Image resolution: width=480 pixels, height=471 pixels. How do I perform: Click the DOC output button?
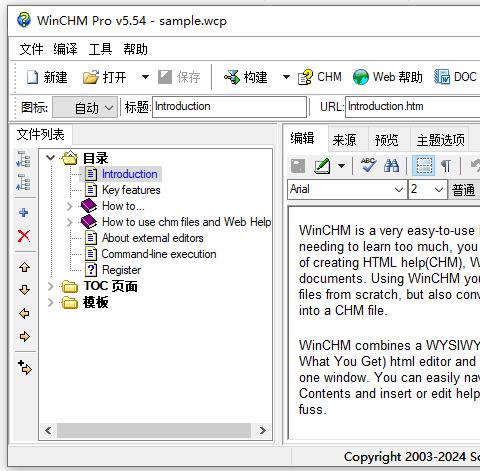455,77
